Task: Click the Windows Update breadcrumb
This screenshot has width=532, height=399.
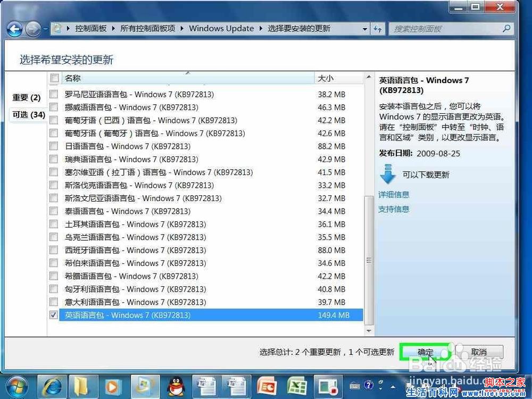Action: pyautogui.click(x=221, y=29)
